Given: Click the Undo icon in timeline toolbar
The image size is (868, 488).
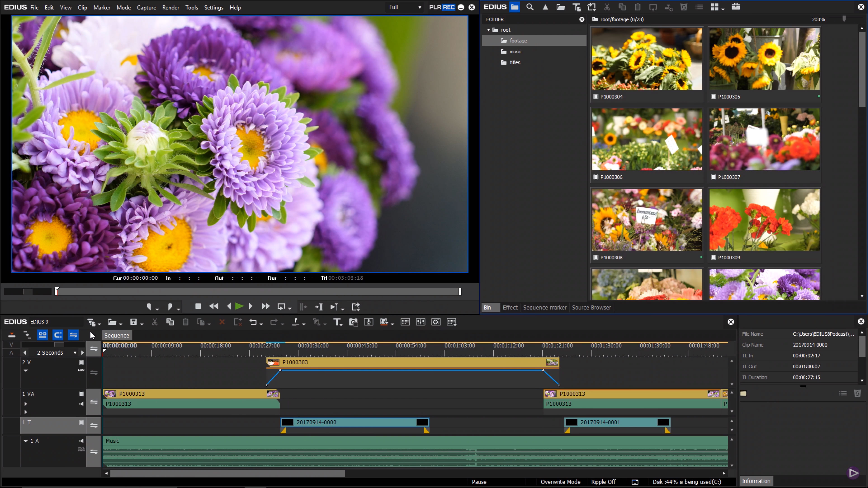Looking at the screenshot, I should click(x=253, y=322).
